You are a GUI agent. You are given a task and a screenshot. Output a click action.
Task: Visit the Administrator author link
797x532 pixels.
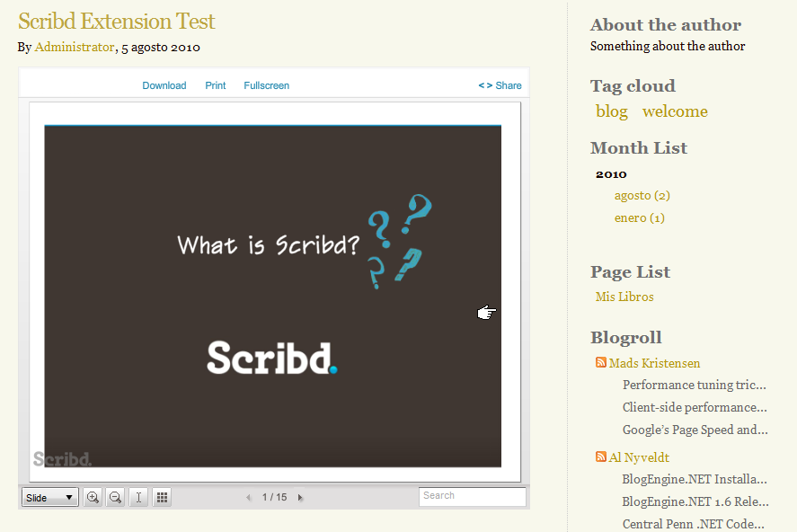[75, 47]
